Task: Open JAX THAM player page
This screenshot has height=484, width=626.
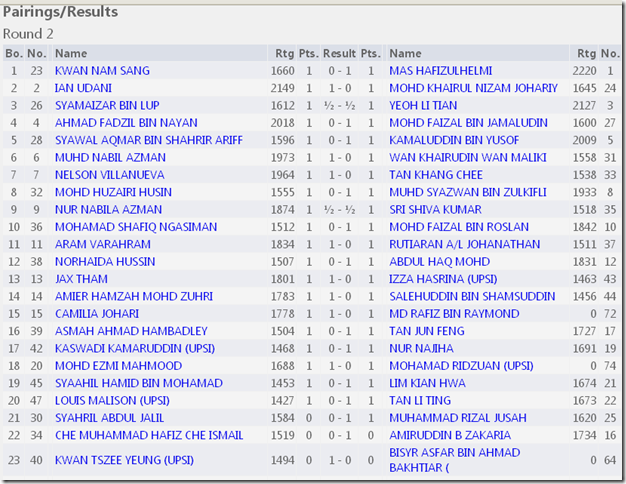Action: pos(81,279)
